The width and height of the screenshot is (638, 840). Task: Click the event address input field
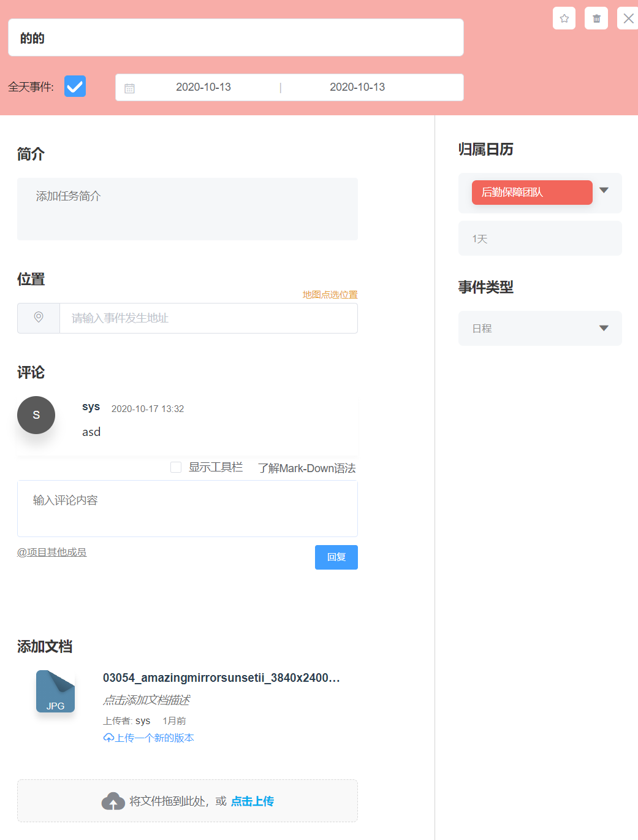208,318
